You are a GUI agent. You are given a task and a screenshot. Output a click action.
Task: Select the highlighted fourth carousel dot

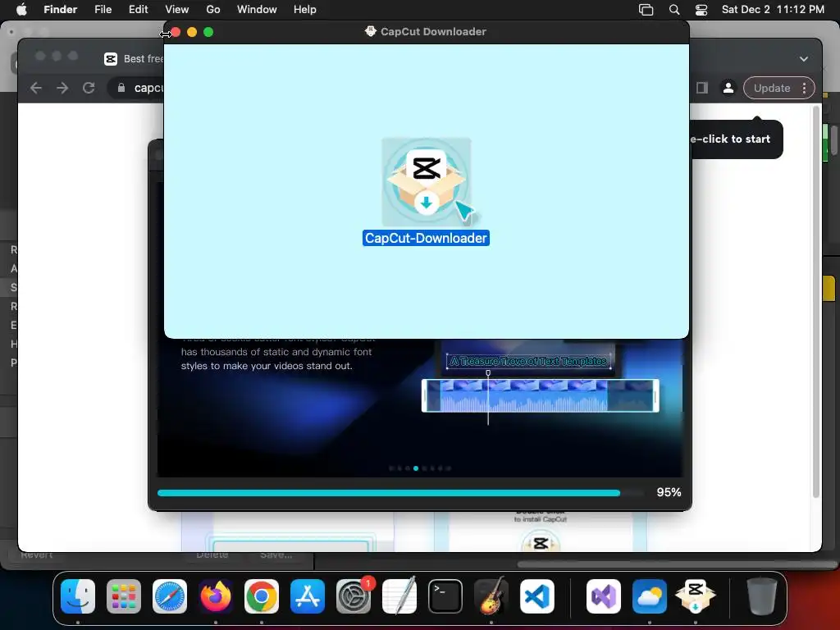tap(416, 468)
